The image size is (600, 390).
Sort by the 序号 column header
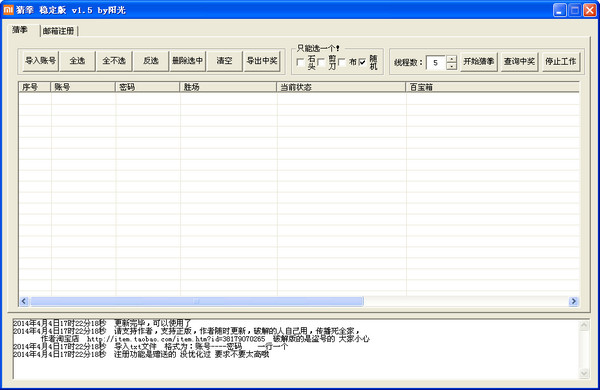(x=34, y=87)
